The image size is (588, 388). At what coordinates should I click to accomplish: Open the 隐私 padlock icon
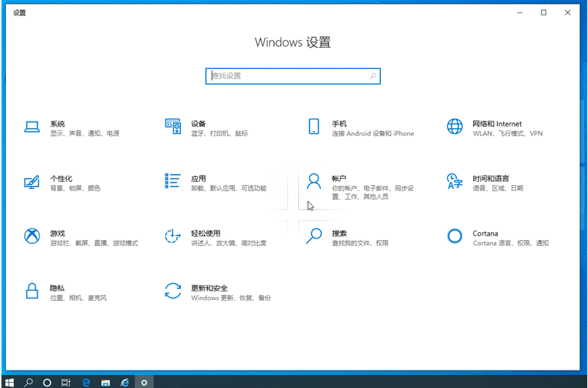coord(32,291)
